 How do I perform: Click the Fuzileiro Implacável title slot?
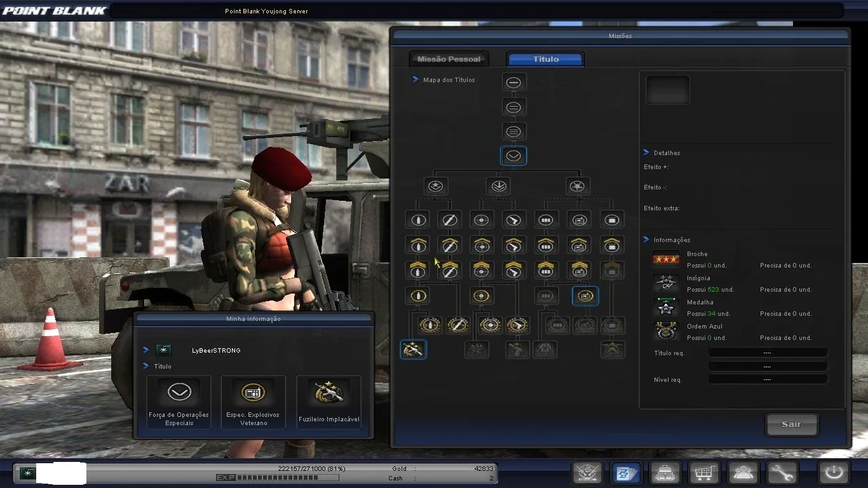pos(329,402)
